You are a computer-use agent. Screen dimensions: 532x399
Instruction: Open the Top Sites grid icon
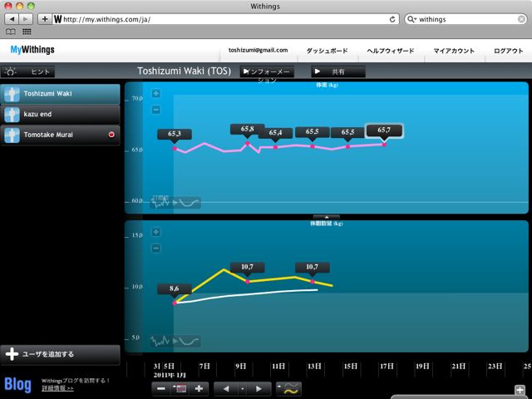[27, 32]
